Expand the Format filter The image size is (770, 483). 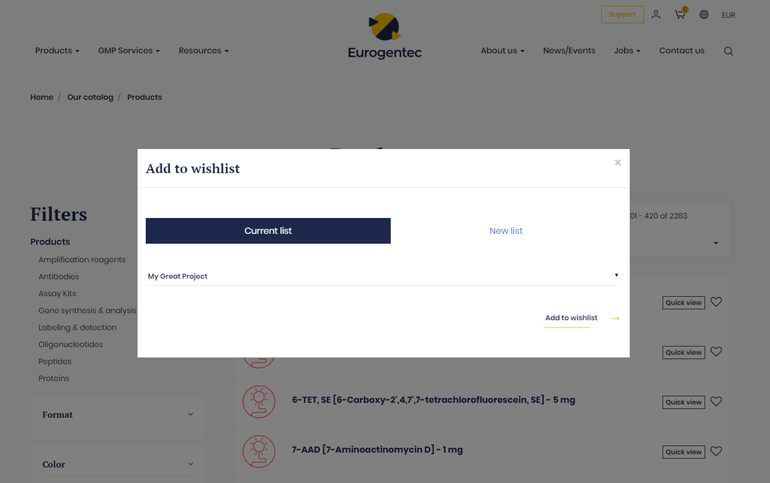(118, 415)
